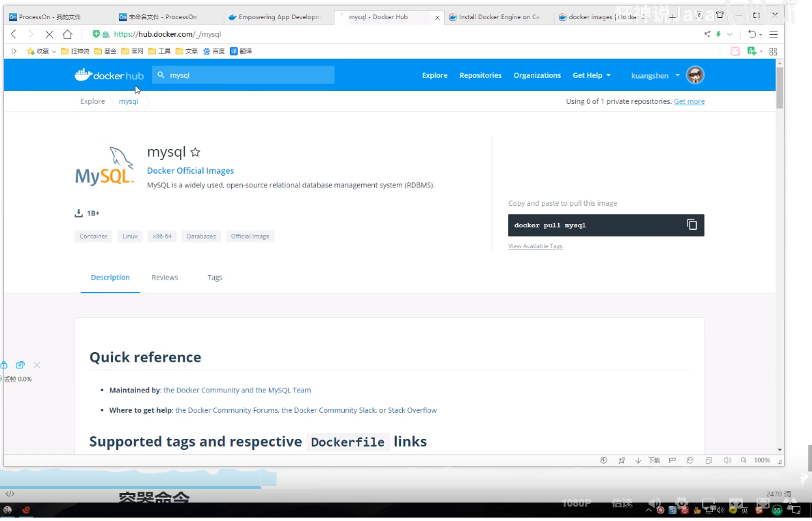This screenshot has width=812, height=521.
Task: Stop loading the page
Action: point(49,34)
